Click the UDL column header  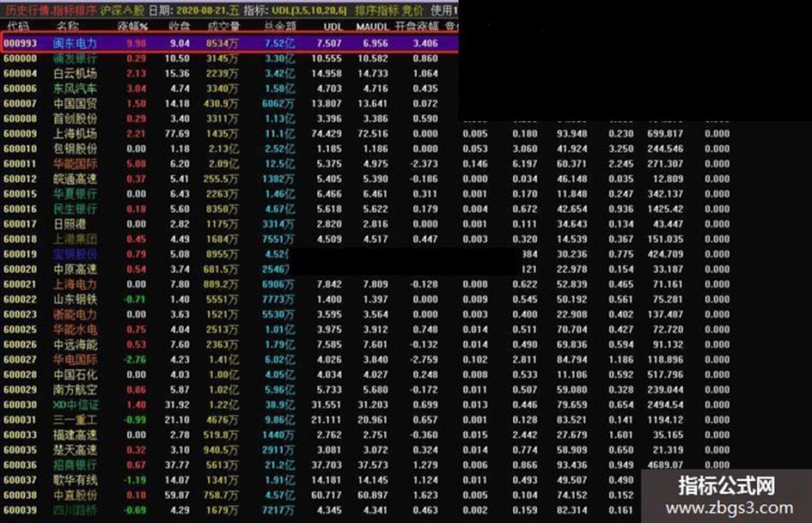333,26
